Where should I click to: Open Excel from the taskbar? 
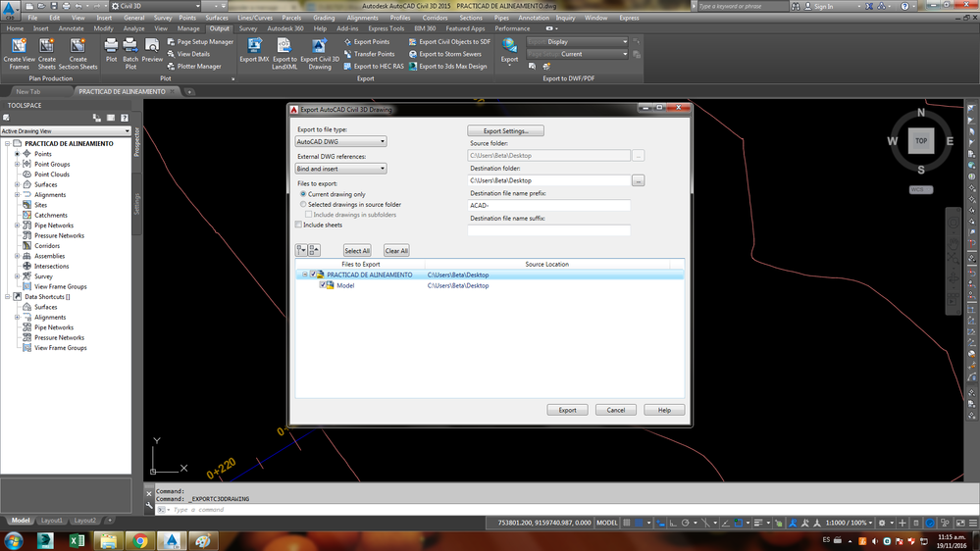[x=77, y=540]
